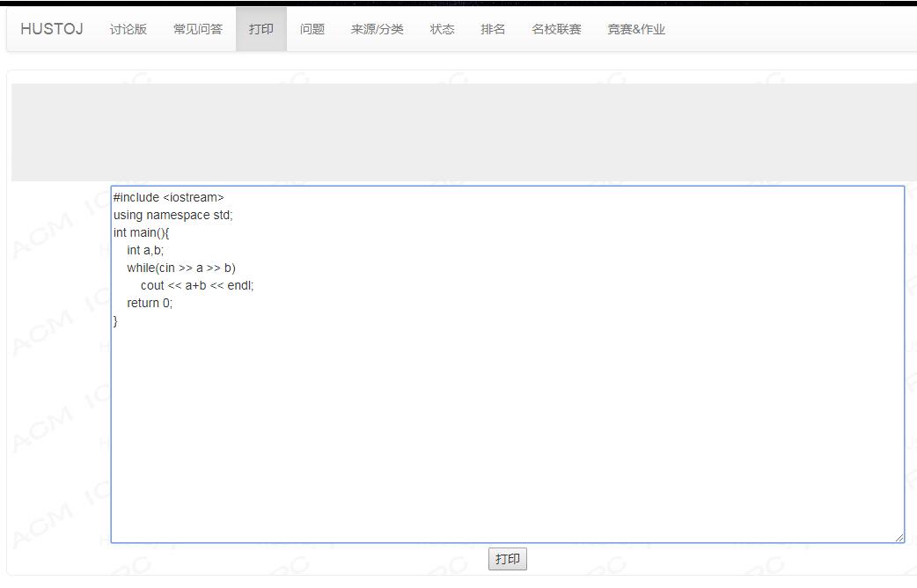This screenshot has height=588, width=917.
Task: Click the line 'while(cin >> a >> b)'
Action: pos(181,268)
